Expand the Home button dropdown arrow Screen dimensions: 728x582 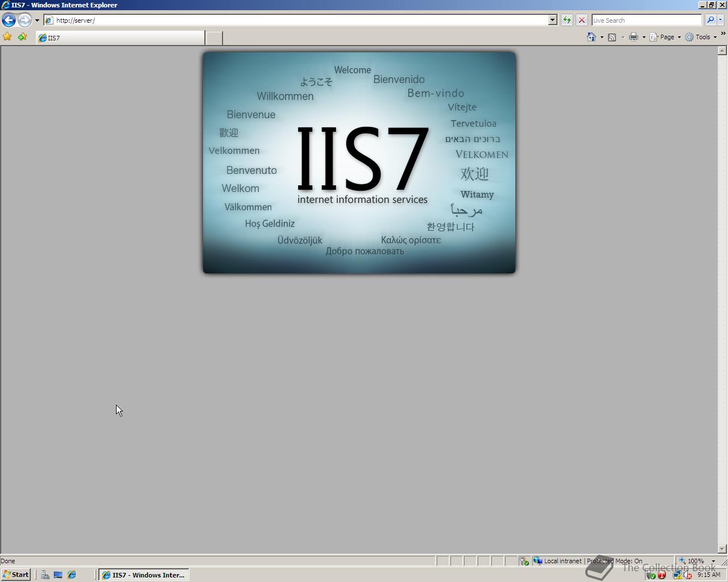pos(602,37)
